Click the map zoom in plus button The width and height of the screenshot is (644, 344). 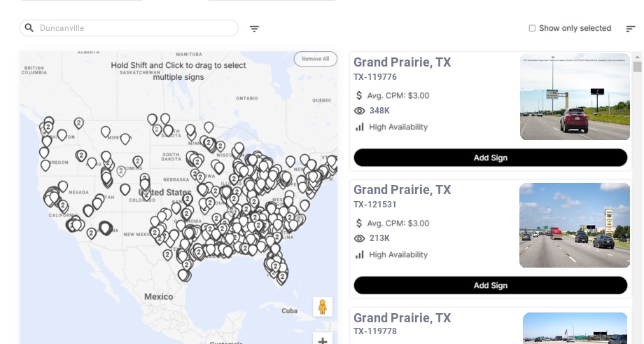(323, 340)
